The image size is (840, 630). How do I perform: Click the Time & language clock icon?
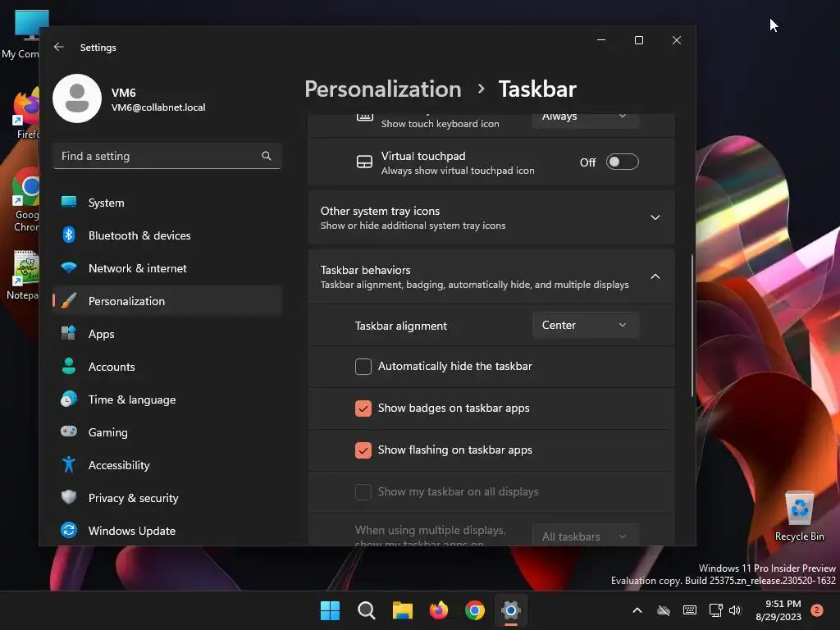(69, 399)
